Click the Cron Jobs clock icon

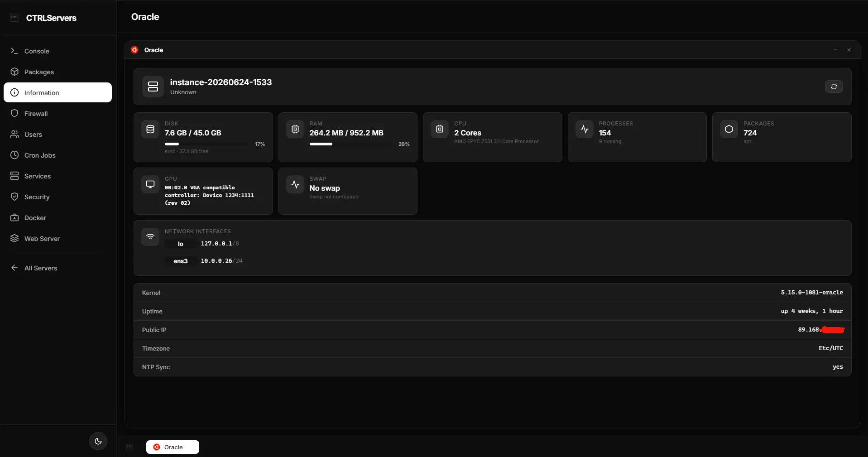14,155
